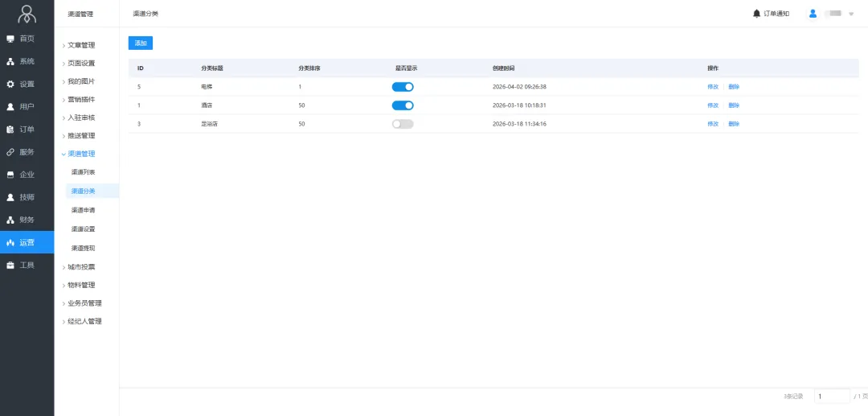This screenshot has height=416, width=868.
Task: Click the order notification bell icon
Action: point(756,14)
